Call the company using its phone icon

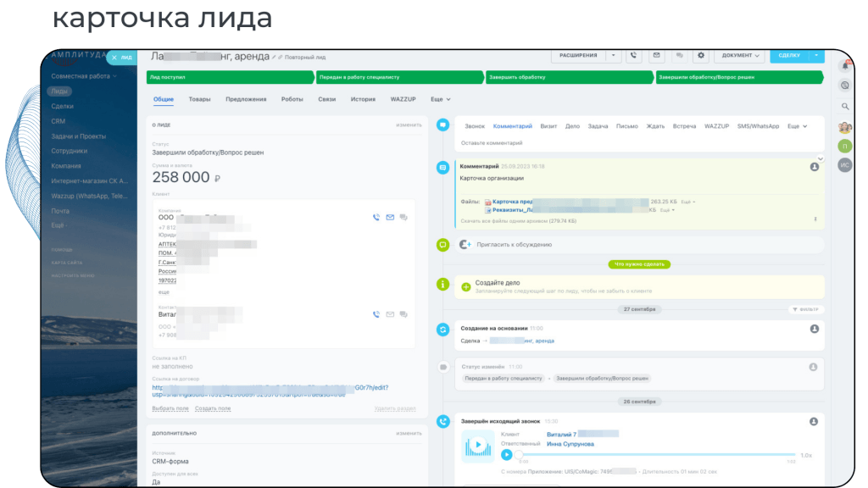pos(376,218)
